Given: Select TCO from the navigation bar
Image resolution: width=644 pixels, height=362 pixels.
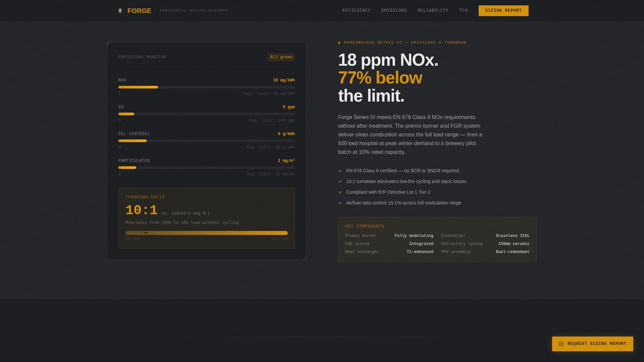Looking at the screenshot, I should pos(464,10).
